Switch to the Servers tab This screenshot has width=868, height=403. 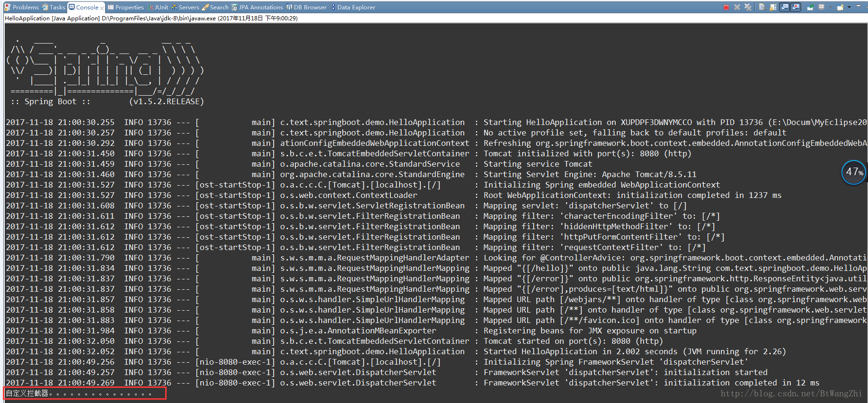click(x=185, y=7)
